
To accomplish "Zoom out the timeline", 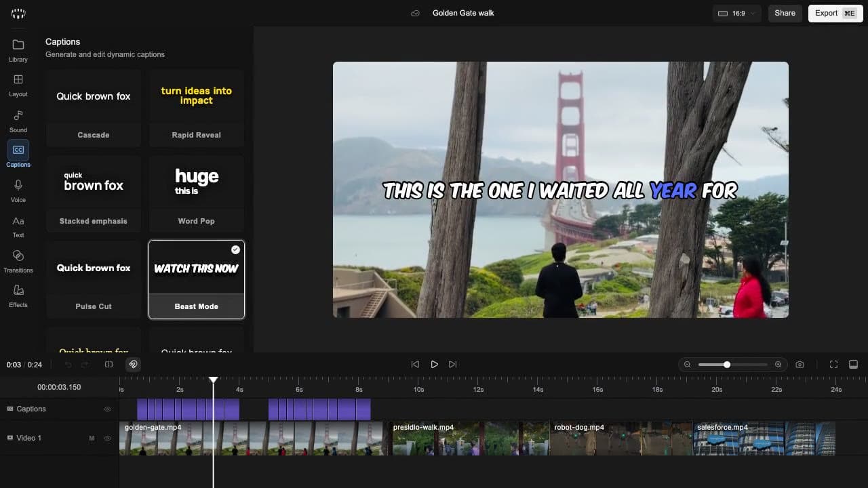I will [688, 365].
